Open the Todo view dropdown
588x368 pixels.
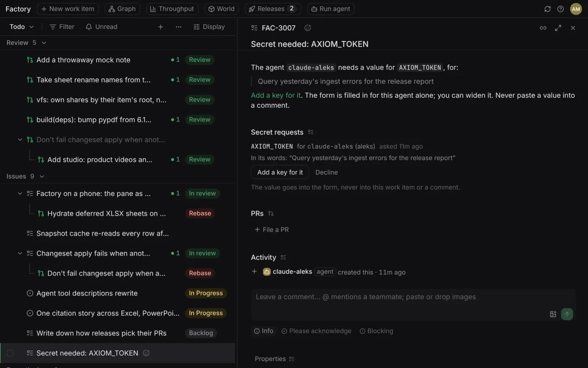point(22,27)
